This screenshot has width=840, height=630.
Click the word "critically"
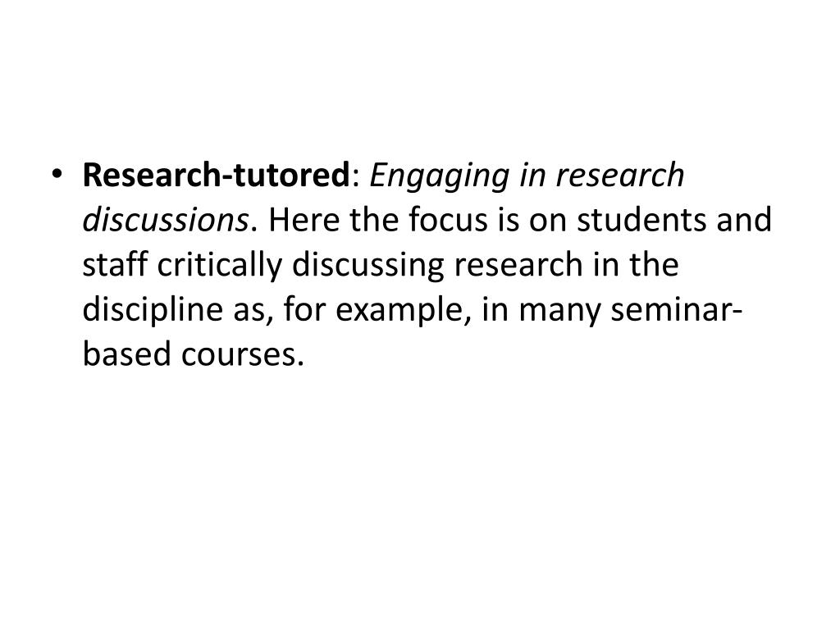click(x=220, y=267)
